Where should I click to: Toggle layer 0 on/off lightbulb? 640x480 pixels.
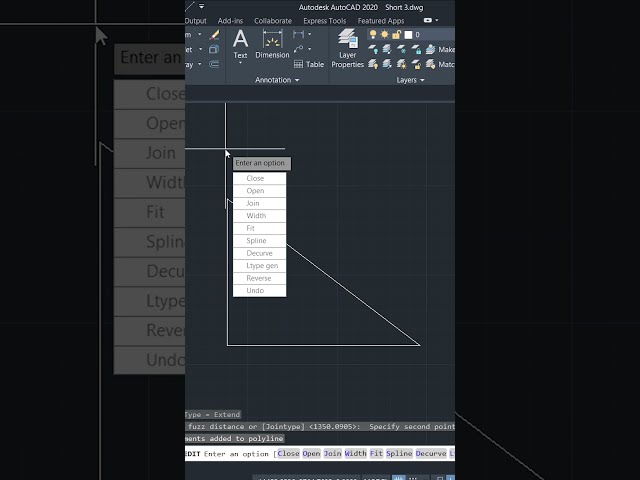point(373,34)
